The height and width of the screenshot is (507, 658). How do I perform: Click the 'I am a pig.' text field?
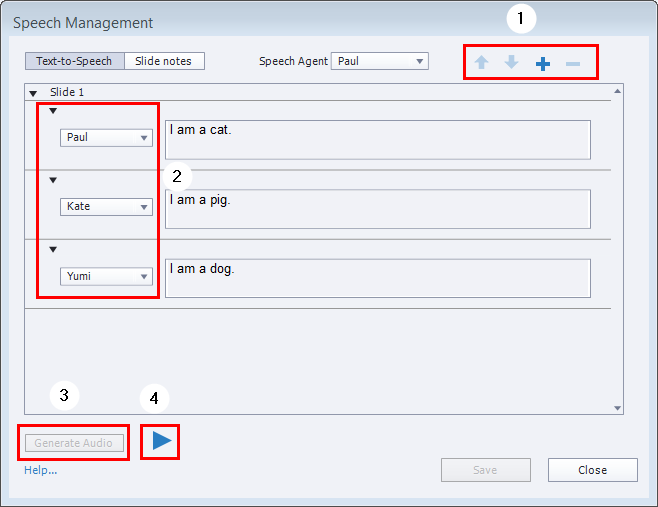pyautogui.click(x=378, y=209)
